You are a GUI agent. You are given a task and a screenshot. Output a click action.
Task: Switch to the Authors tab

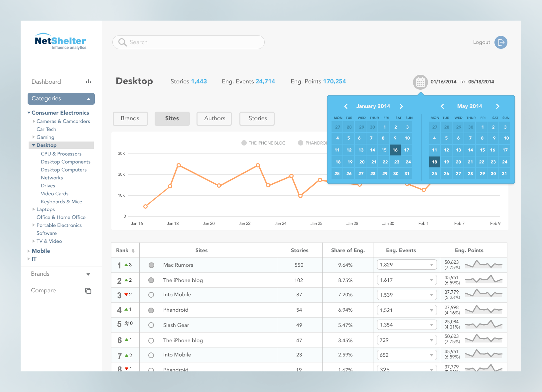(214, 119)
